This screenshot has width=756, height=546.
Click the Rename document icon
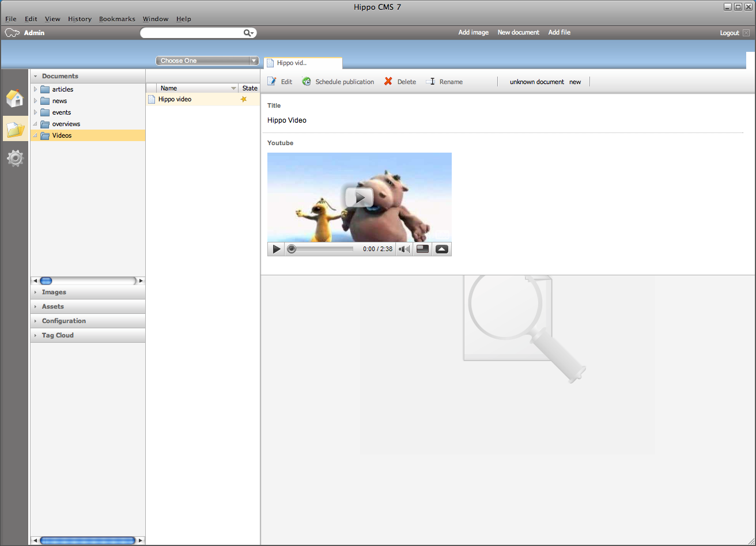pos(430,82)
